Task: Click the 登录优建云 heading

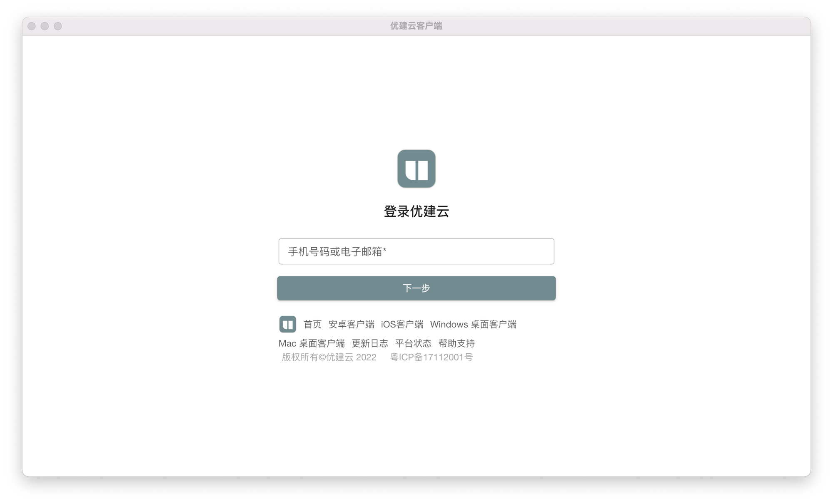Action: 416,211
